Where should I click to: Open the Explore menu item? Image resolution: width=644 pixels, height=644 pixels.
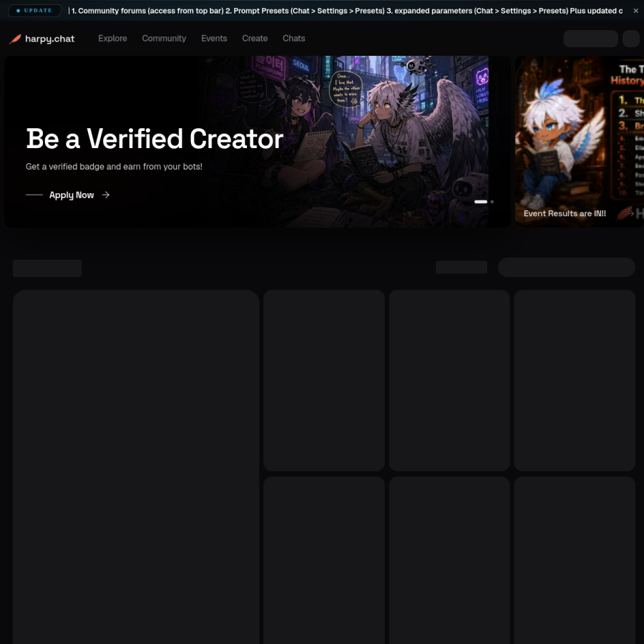point(112,38)
